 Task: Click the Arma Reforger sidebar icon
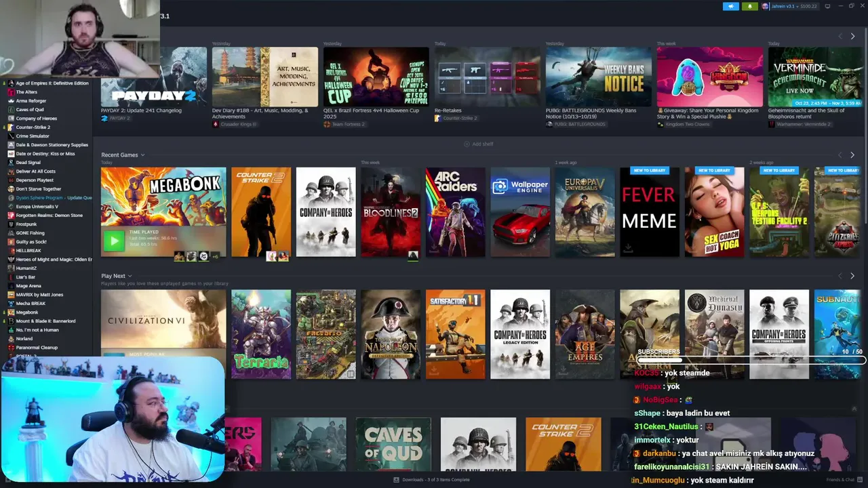11,101
